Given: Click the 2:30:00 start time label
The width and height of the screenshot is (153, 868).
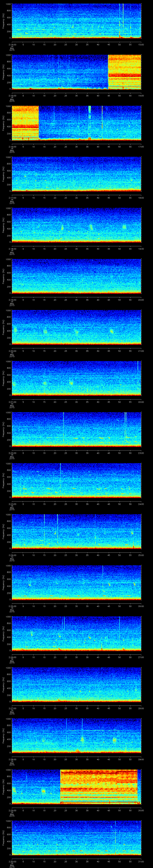Looking at the screenshot, I should pos(12,861).
